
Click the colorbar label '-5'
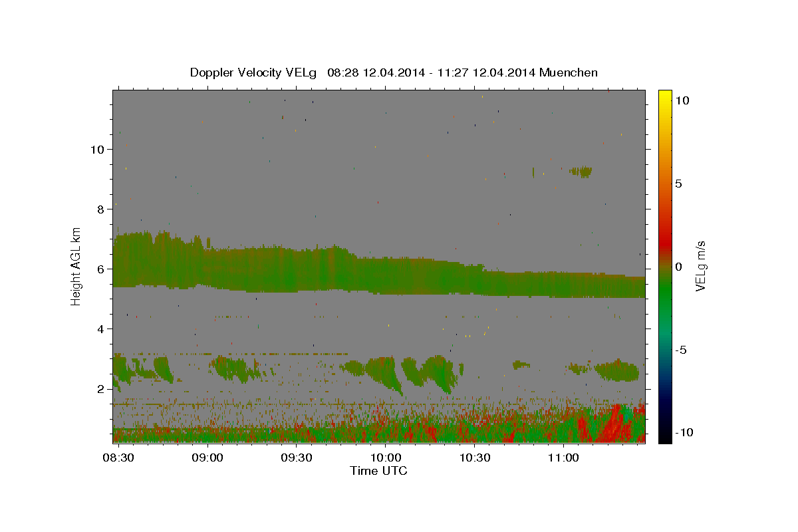pyautogui.click(x=680, y=350)
